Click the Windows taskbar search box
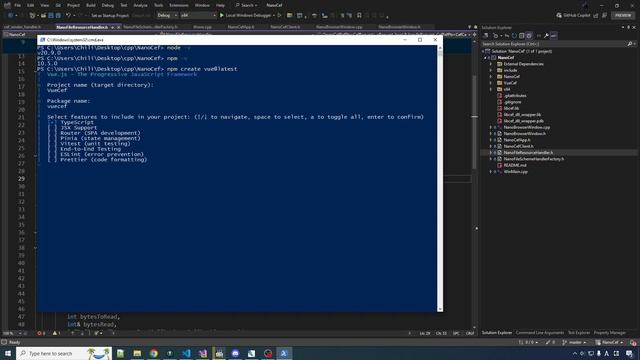The height and width of the screenshot is (360, 640). pos(64,353)
